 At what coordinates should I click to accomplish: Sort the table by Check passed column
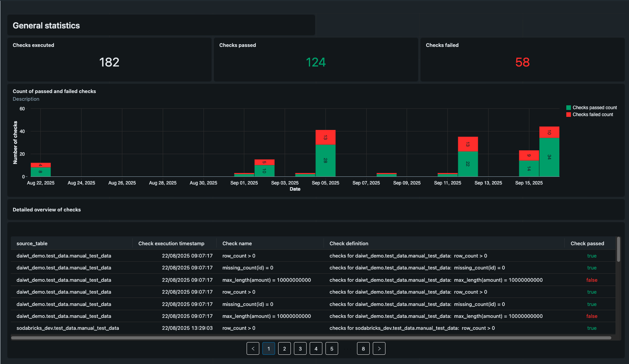(x=587, y=243)
